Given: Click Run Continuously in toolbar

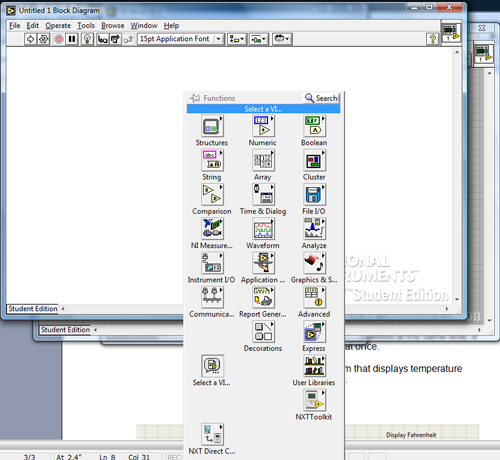Looking at the screenshot, I should click(44, 39).
